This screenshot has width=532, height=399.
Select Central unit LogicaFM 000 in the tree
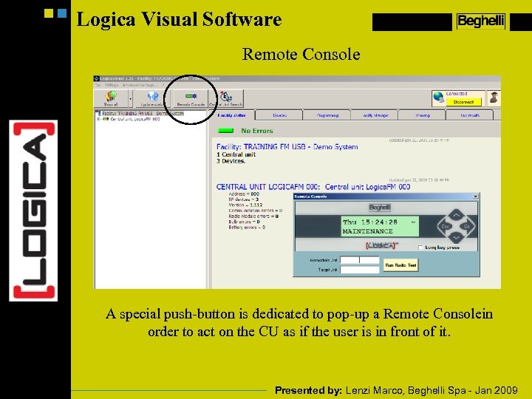(134, 119)
